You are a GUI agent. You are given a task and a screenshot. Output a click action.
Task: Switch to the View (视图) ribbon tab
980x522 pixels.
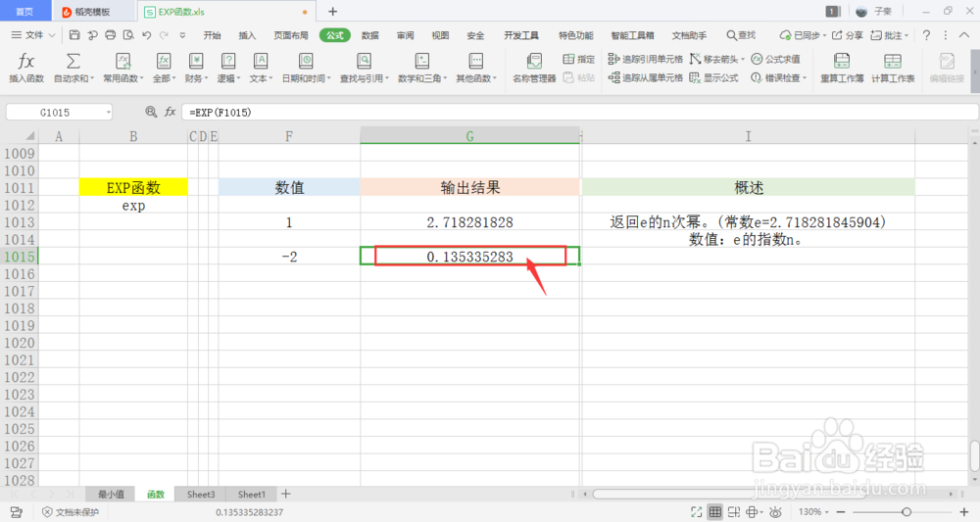point(440,35)
